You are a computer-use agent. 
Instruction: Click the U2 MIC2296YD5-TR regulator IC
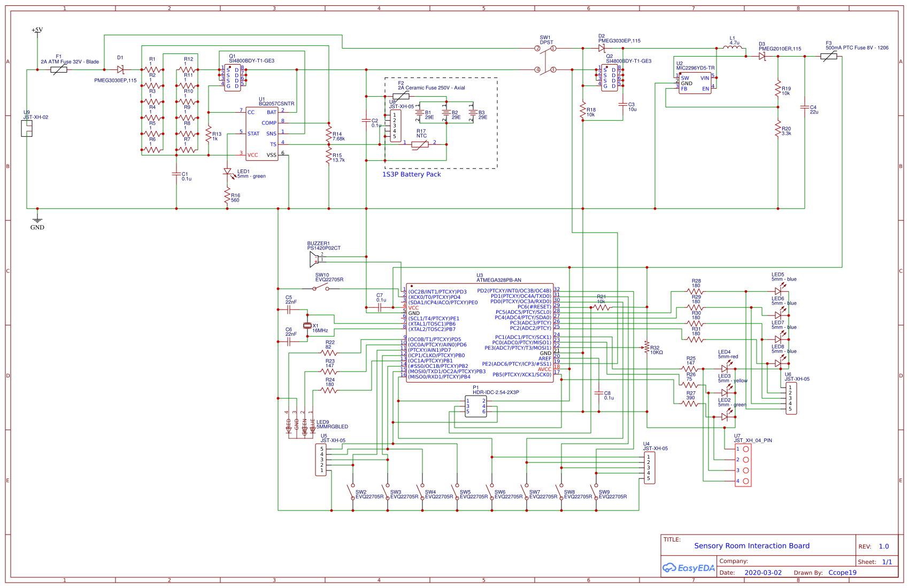pos(695,83)
